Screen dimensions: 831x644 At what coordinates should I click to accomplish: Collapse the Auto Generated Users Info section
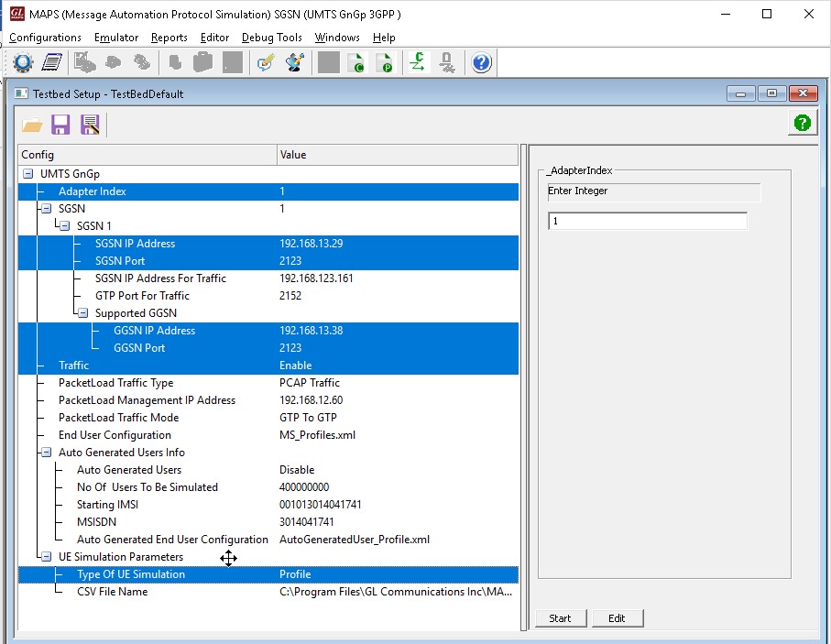pyautogui.click(x=45, y=452)
